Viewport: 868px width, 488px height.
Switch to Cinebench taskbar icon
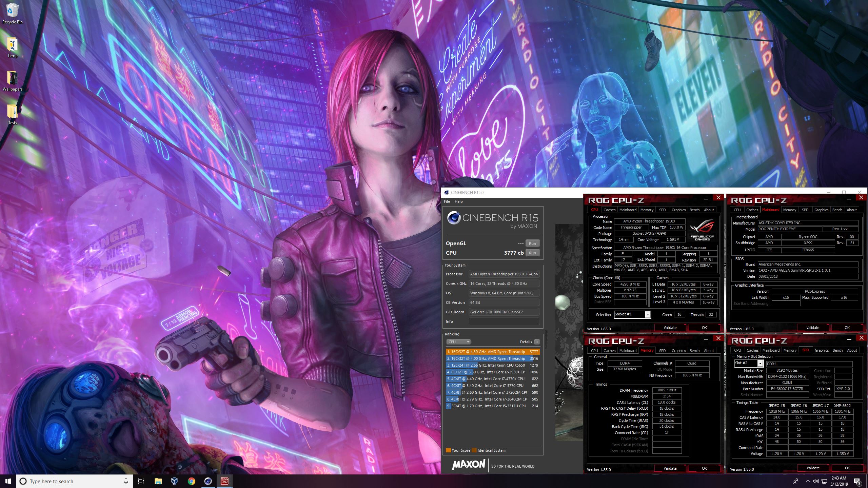[208, 481]
